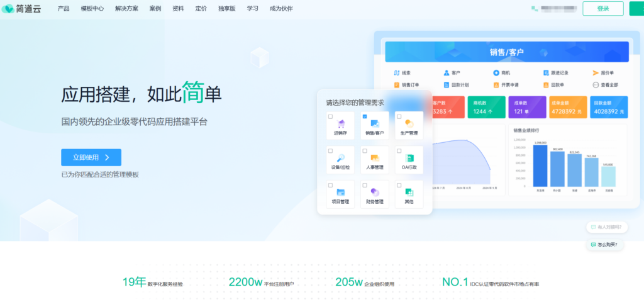This screenshot has width=644, height=307.
Task: Open the 产品 navigation menu
Action: point(64,9)
